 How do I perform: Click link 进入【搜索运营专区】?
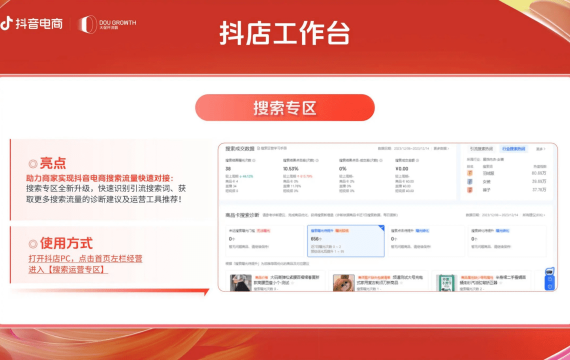68,269
